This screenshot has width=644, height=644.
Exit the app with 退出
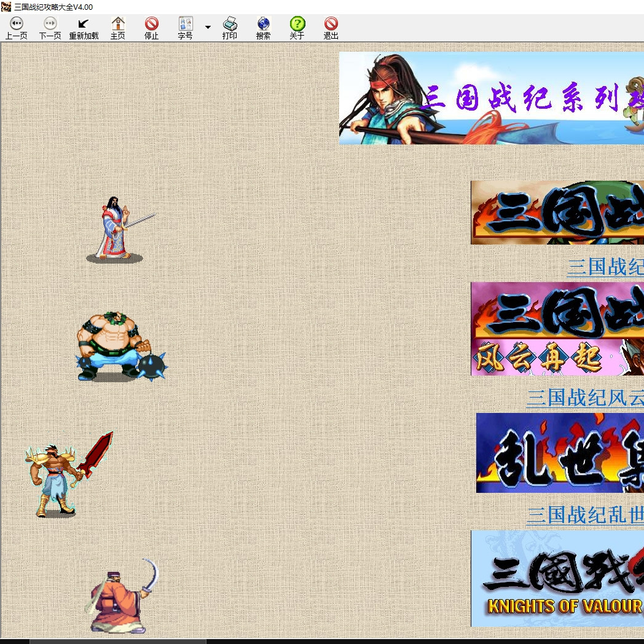pos(331,28)
